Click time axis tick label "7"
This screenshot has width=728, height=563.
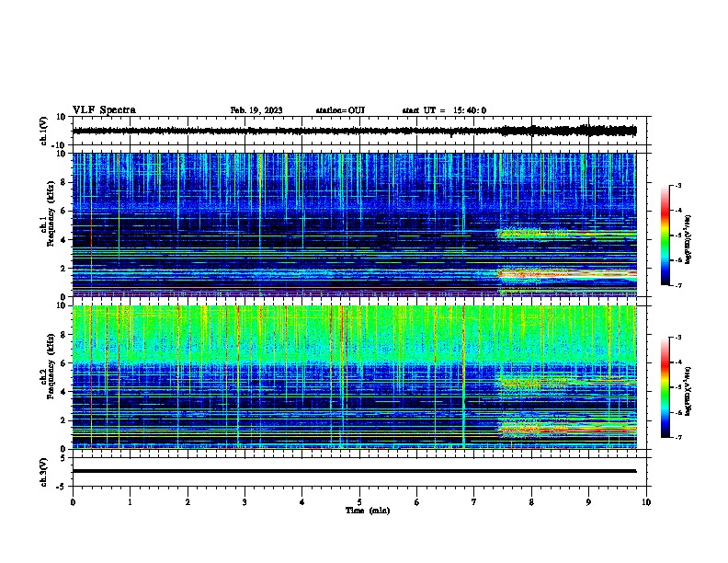(x=474, y=502)
